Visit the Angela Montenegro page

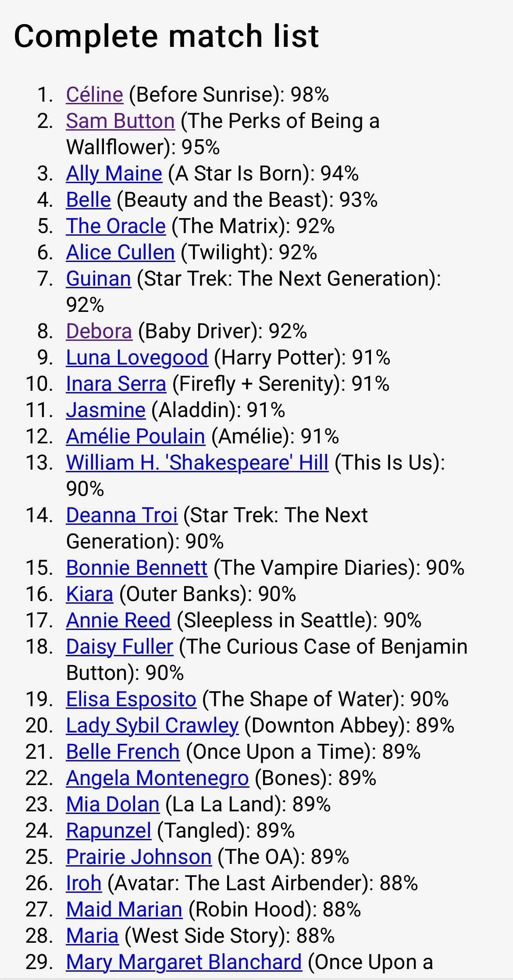[157, 778]
